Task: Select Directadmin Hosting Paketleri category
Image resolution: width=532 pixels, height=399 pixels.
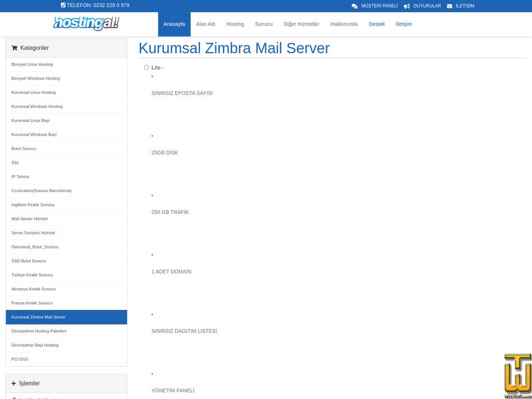Action: coord(67,331)
